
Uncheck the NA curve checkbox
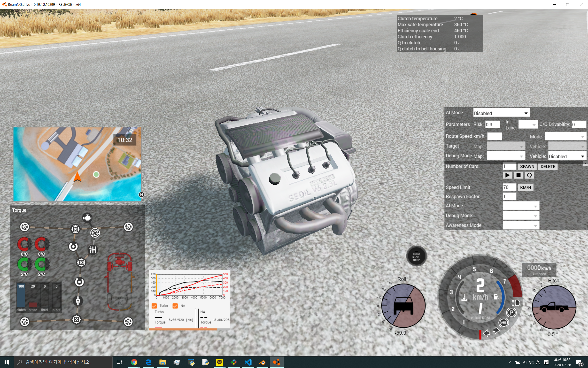[x=175, y=306]
